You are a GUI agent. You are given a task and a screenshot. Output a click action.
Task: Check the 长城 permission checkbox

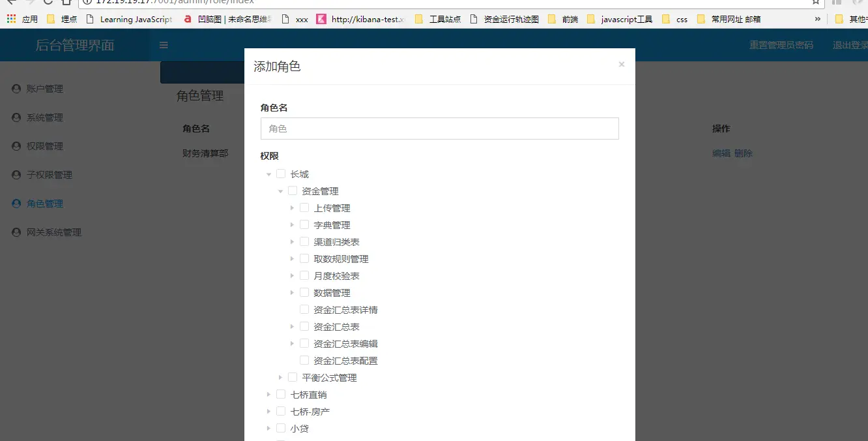pos(281,174)
